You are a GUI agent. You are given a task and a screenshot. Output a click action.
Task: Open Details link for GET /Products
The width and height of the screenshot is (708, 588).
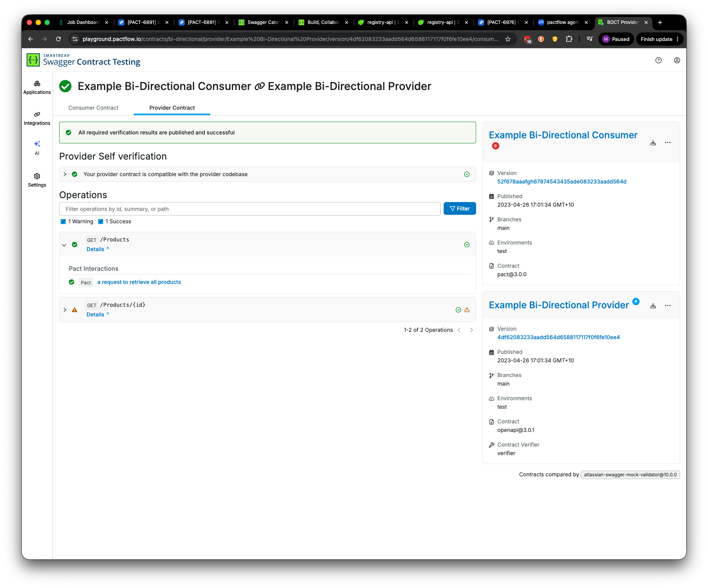(98, 249)
